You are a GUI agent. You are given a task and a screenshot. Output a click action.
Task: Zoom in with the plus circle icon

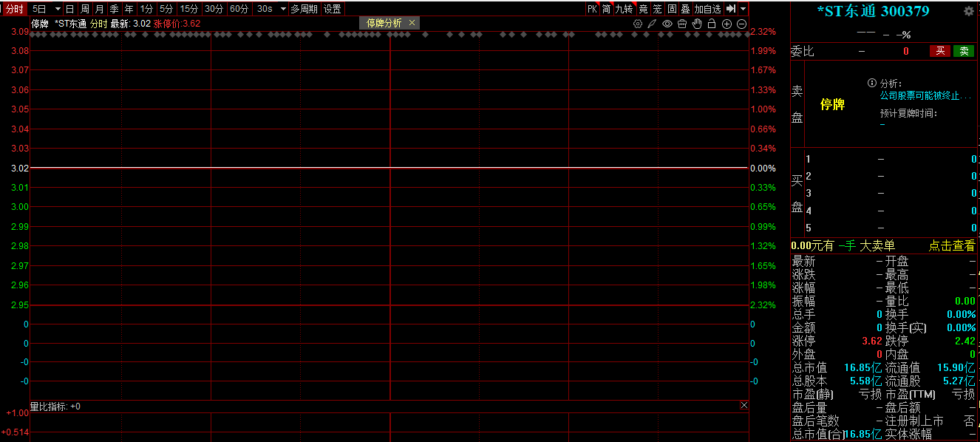click(727, 24)
